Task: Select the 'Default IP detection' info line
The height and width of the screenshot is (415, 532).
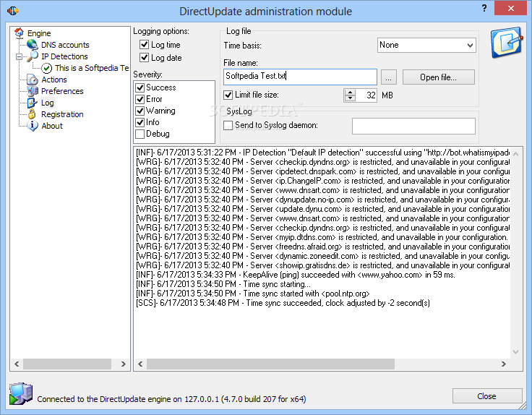Action: [x=322, y=153]
